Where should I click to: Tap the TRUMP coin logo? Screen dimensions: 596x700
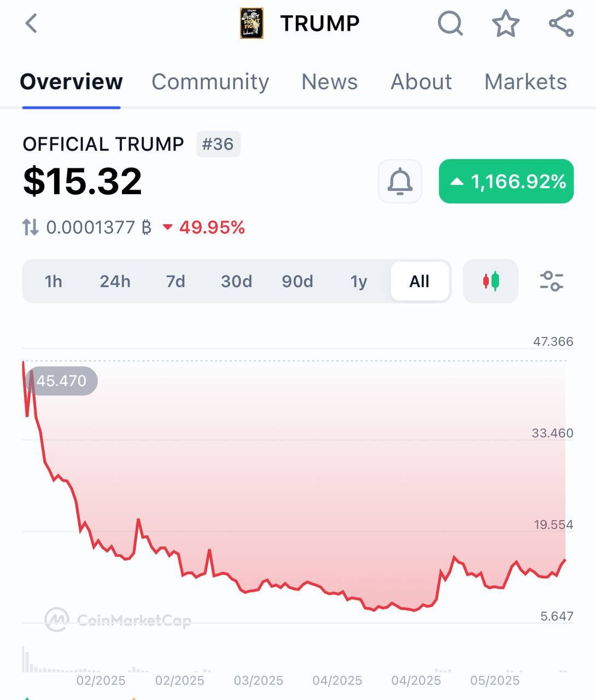[x=252, y=24]
